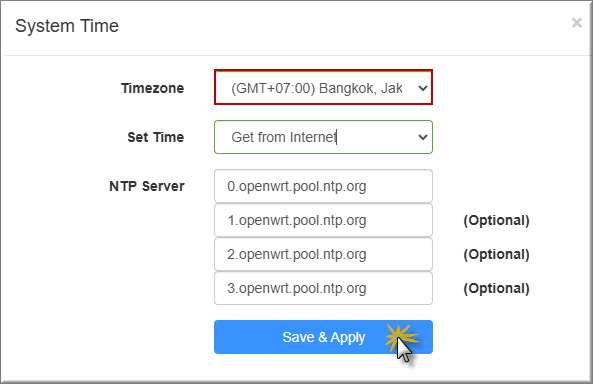Click the Set Time field label

click(155, 137)
